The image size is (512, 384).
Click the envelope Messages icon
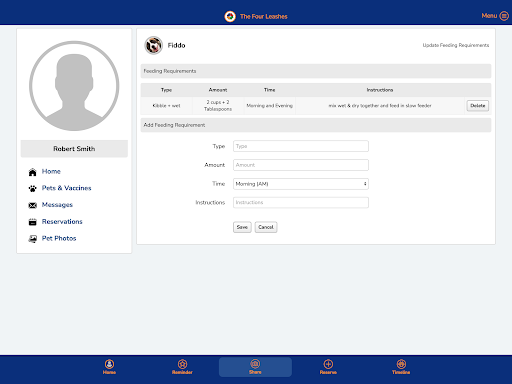pos(32,205)
